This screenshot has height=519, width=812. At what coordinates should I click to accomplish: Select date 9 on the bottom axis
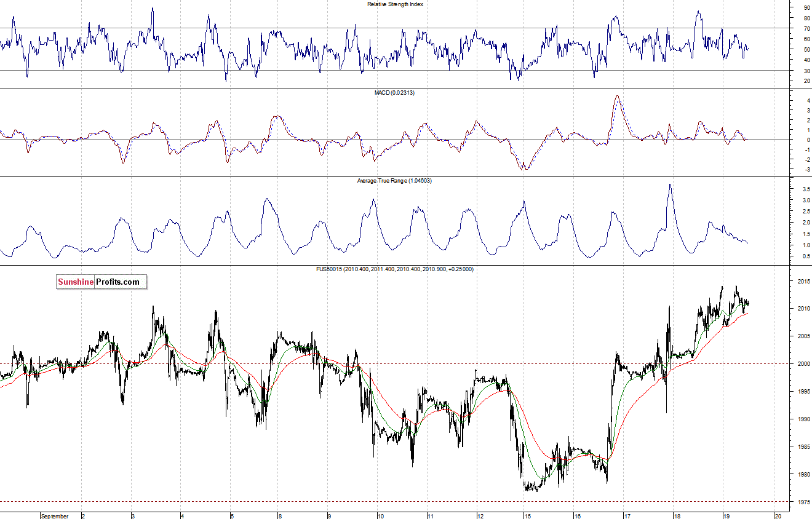pyautogui.click(x=330, y=516)
